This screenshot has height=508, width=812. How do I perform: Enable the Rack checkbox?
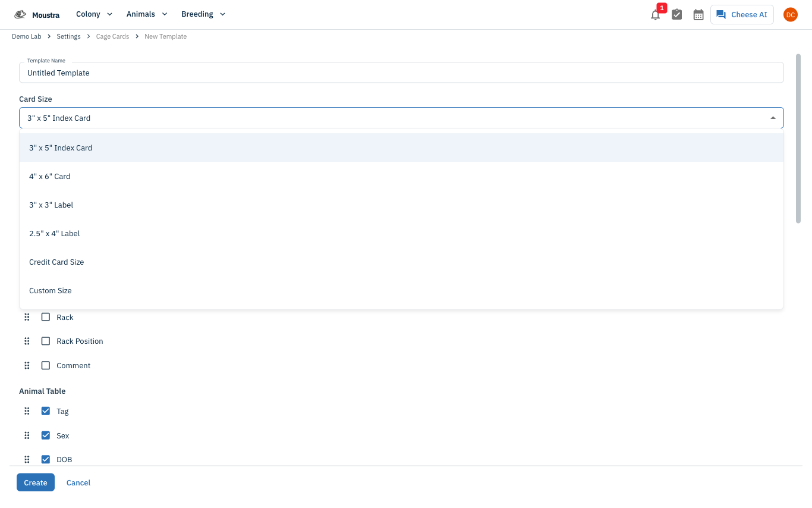tap(46, 317)
